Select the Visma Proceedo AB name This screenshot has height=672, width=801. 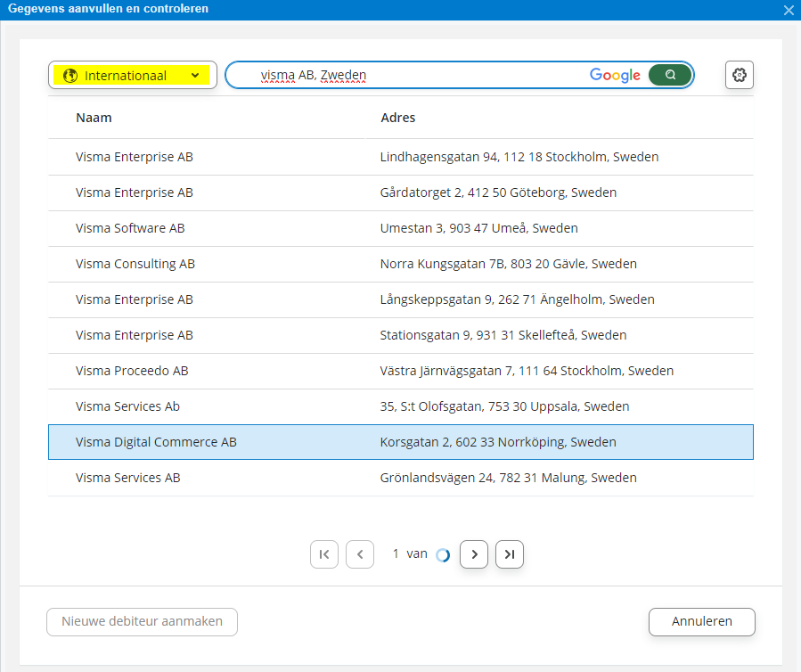point(132,371)
